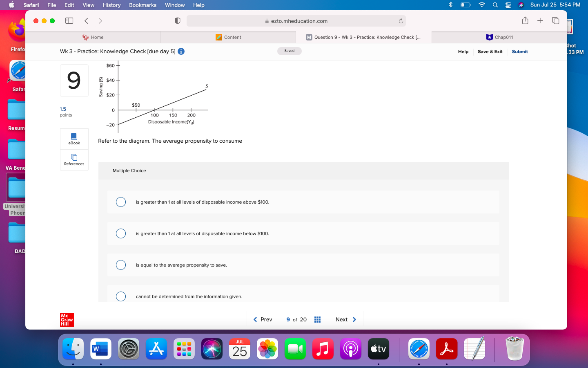This screenshot has width=588, height=368.
Task: Choose 'cannot be determined from the information given'
Action: (121, 296)
